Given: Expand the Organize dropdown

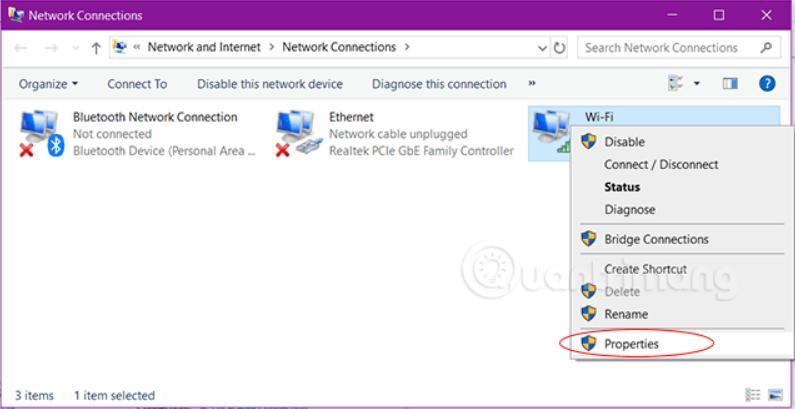Looking at the screenshot, I should [x=48, y=84].
